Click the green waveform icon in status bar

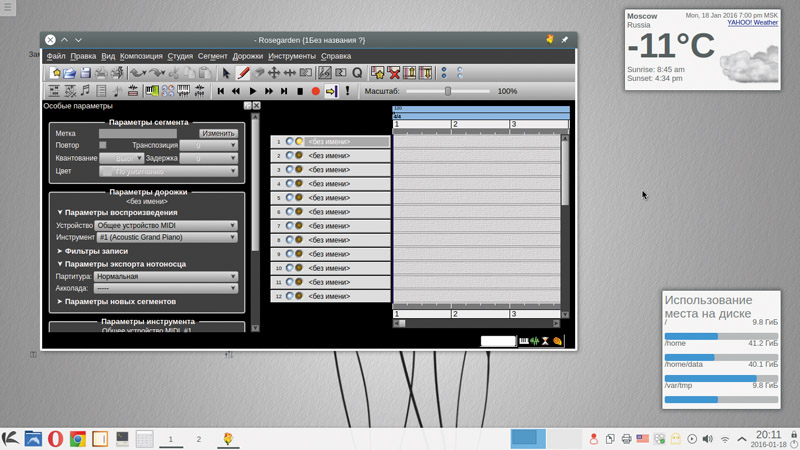(534, 341)
